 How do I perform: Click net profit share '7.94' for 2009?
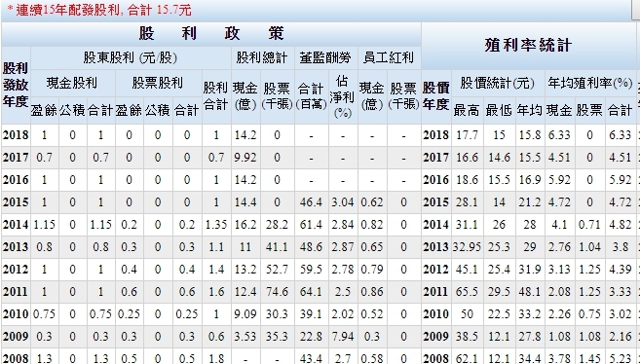(x=343, y=337)
